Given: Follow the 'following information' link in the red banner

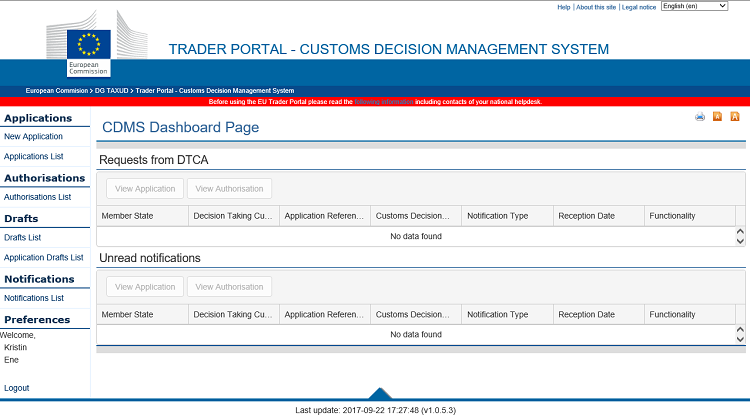Looking at the screenshot, I should 384,102.
